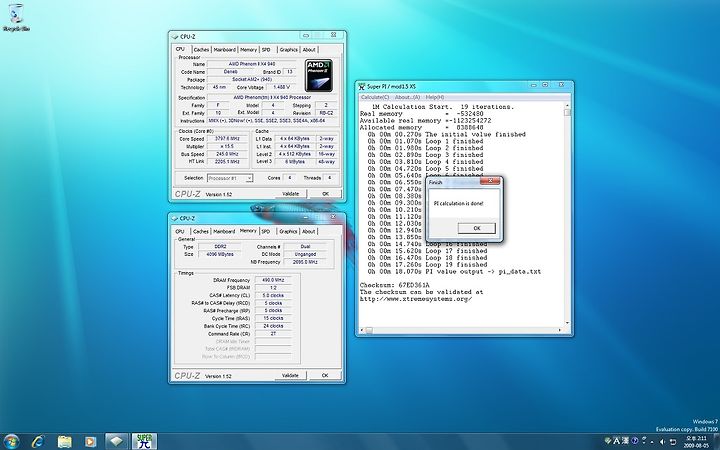
Task: Click the Package field Socket AM2+ (940)
Action: click(252, 79)
